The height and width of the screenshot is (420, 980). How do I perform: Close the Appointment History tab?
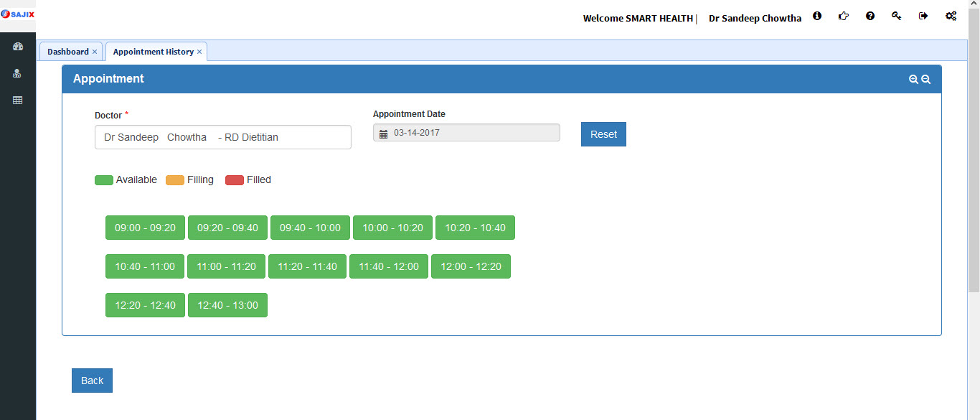point(199,52)
